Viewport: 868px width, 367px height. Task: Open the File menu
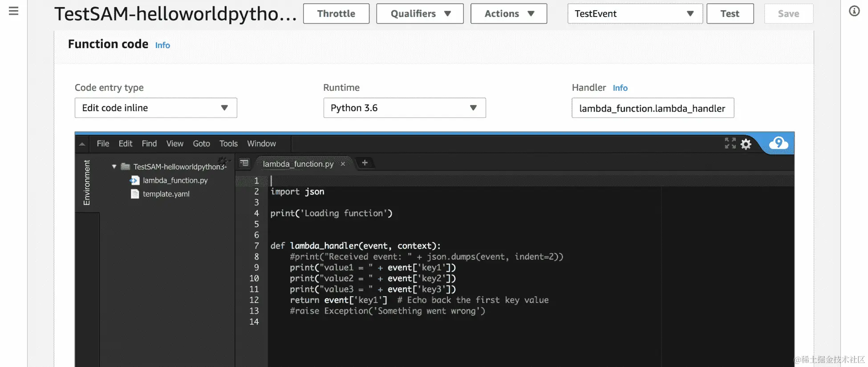(103, 144)
